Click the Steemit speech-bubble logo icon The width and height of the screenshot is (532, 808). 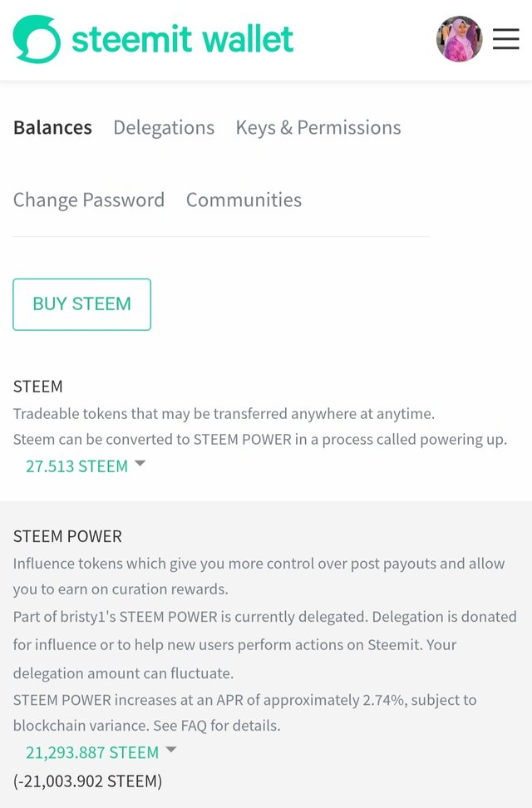tap(37, 39)
